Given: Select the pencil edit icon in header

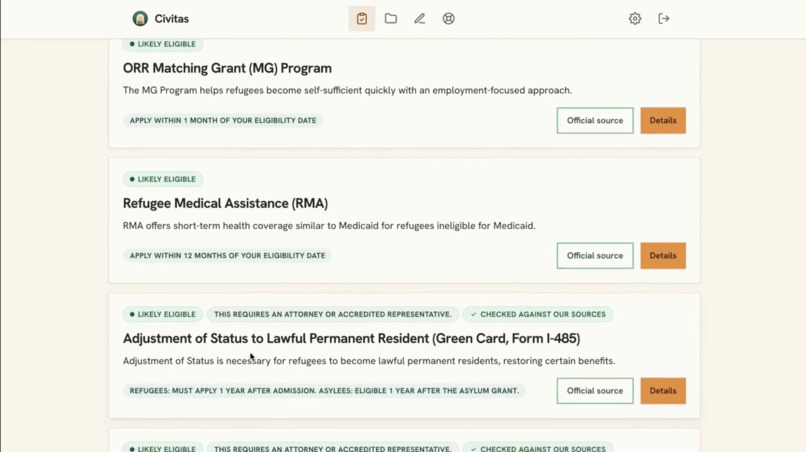Looking at the screenshot, I should [419, 19].
